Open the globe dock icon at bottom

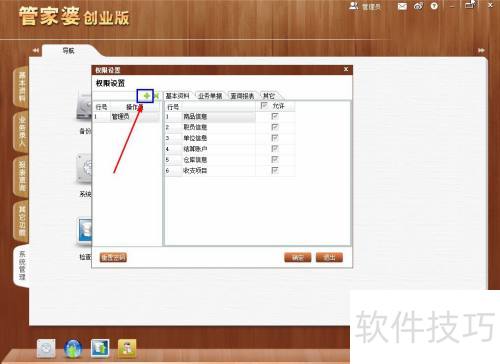pos(73,348)
